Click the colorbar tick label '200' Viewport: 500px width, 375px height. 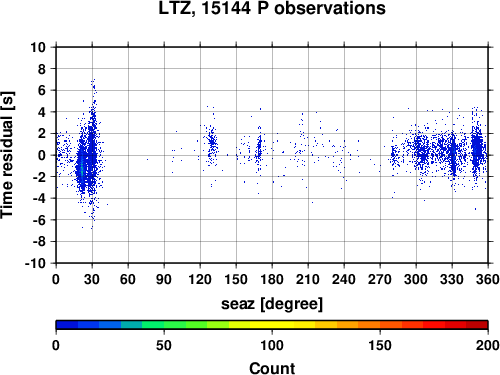(487, 345)
